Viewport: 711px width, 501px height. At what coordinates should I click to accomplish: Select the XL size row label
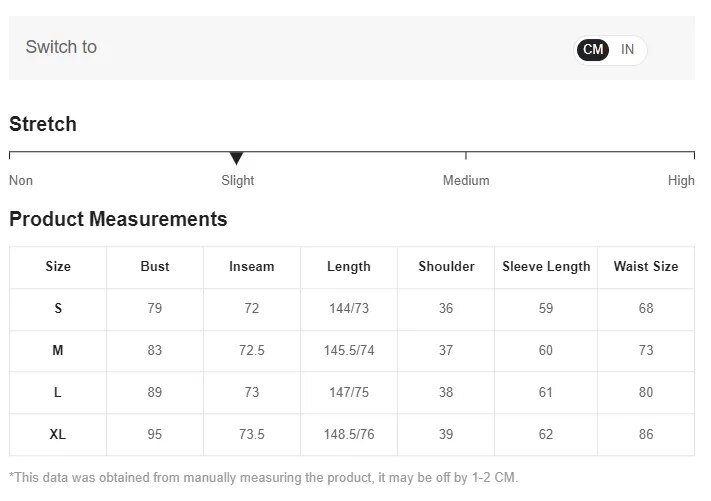pyautogui.click(x=58, y=434)
